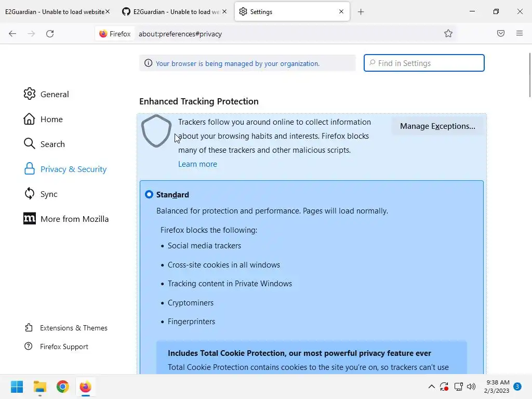
Task: Focus the Find in Settings search box
Action: 424,63
